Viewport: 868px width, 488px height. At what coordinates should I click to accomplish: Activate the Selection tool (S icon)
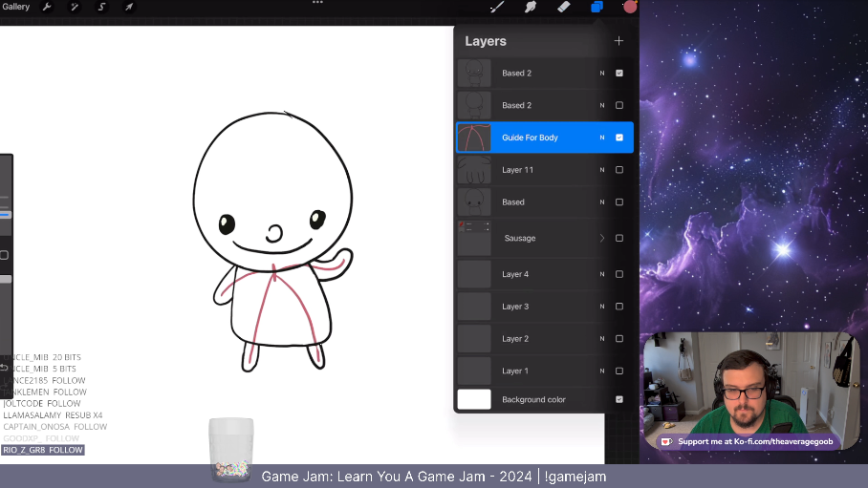coord(101,7)
